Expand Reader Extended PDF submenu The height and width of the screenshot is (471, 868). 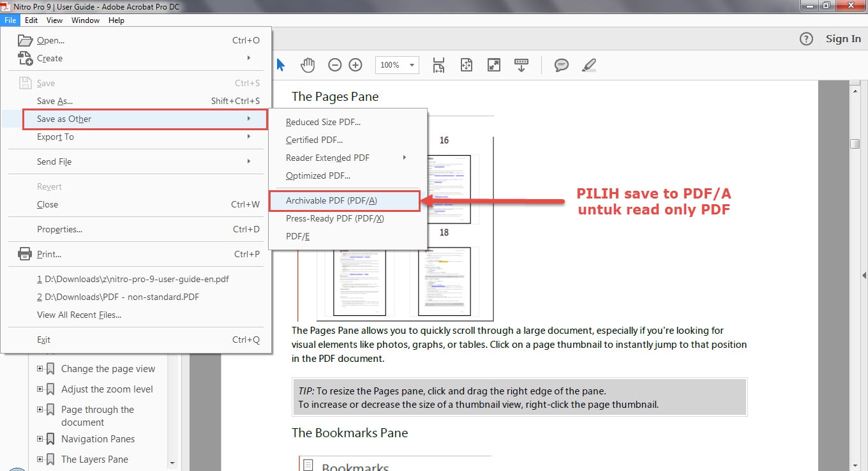(348, 158)
